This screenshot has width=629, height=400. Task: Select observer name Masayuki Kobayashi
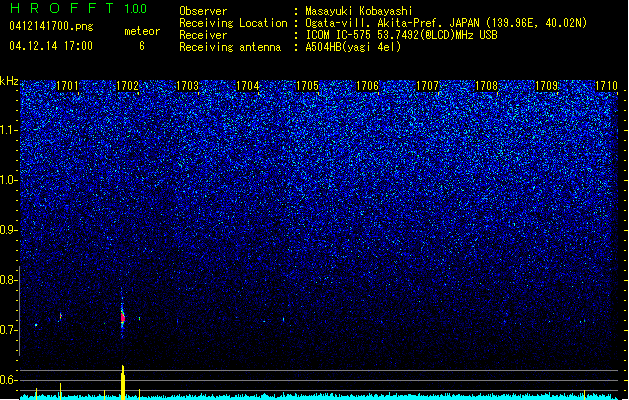[359, 11]
